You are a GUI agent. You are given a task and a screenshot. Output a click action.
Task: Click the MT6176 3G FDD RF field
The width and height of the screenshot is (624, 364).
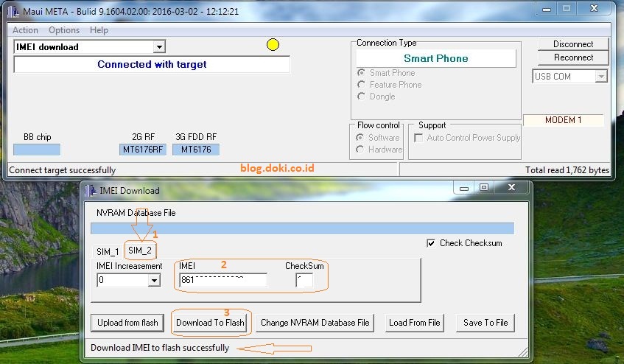tap(196, 150)
